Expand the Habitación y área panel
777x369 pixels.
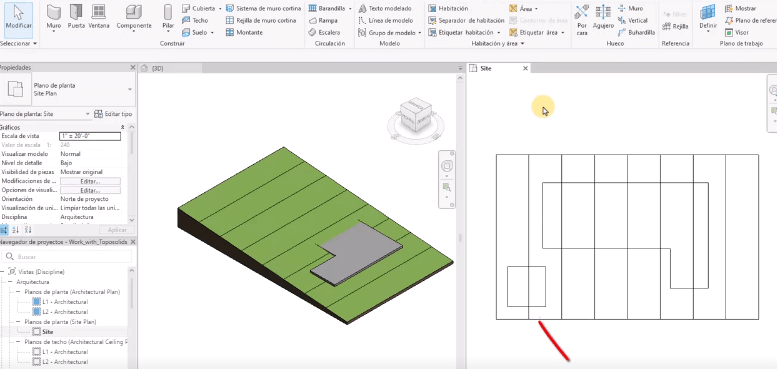[x=498, y=44]
